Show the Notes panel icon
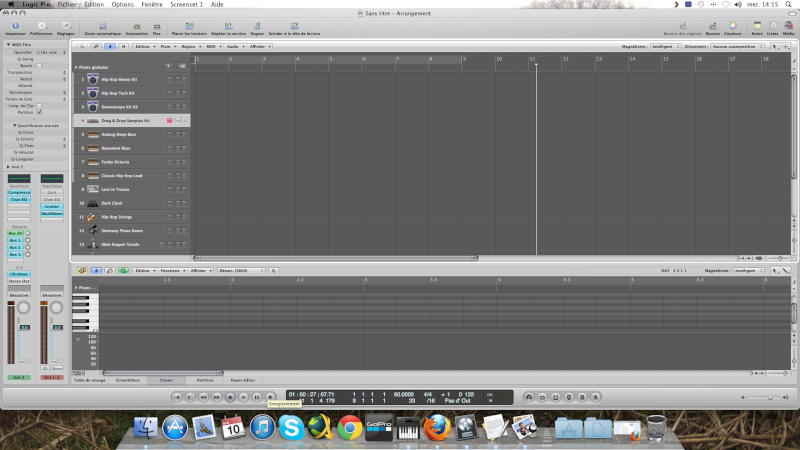 756,26
